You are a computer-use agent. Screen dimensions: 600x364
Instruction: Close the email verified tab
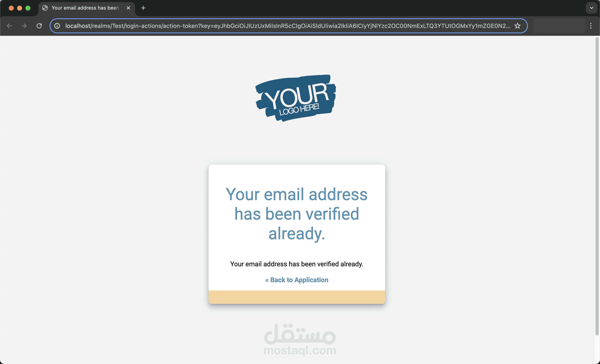[x=128, y=8]
